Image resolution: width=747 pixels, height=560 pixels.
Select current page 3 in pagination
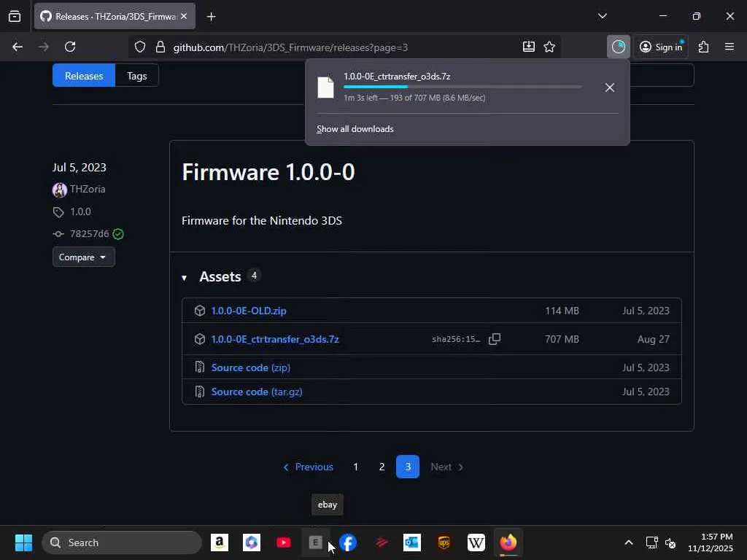(408, 467)
